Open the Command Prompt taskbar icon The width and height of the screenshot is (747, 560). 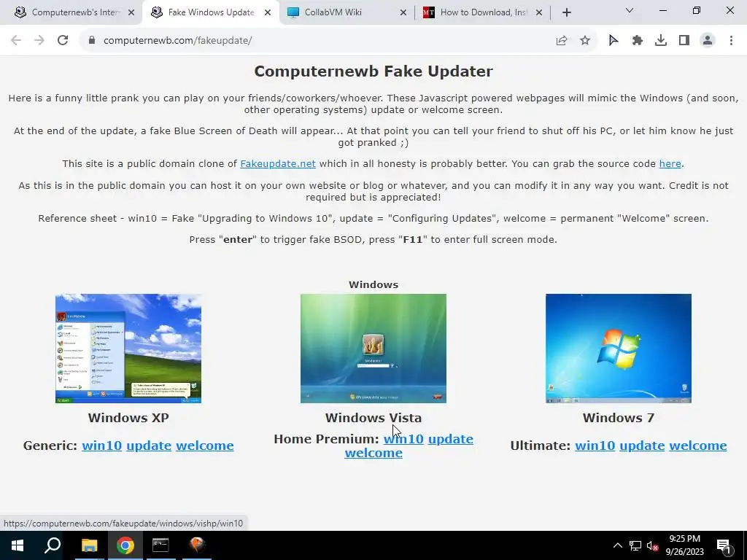[x=160, y=545]
